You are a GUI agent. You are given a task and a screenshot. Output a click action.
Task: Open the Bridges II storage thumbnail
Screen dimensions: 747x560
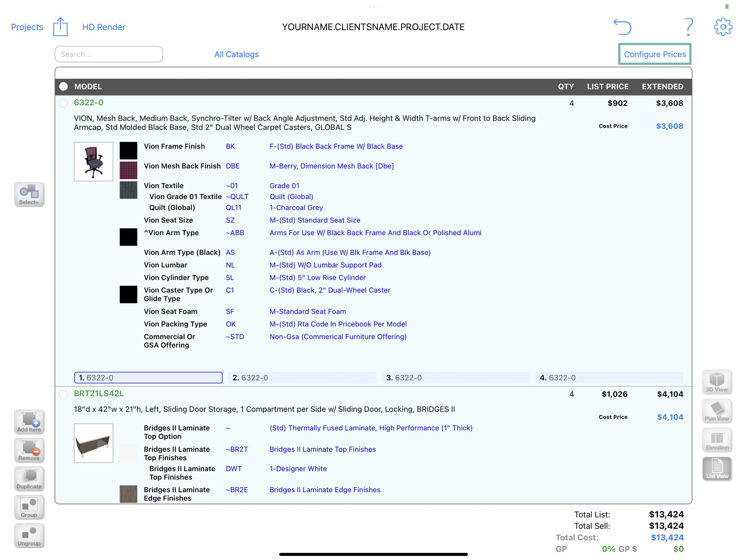(94, 443)
